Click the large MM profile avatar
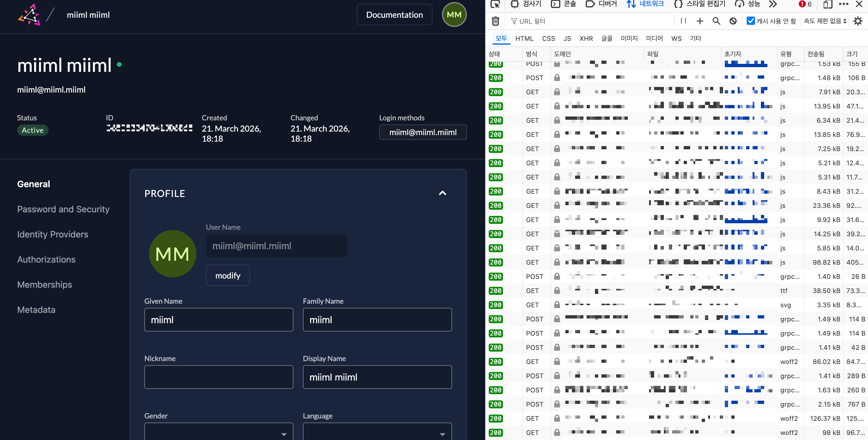The image size is (868, 440). tap(172, 254)
